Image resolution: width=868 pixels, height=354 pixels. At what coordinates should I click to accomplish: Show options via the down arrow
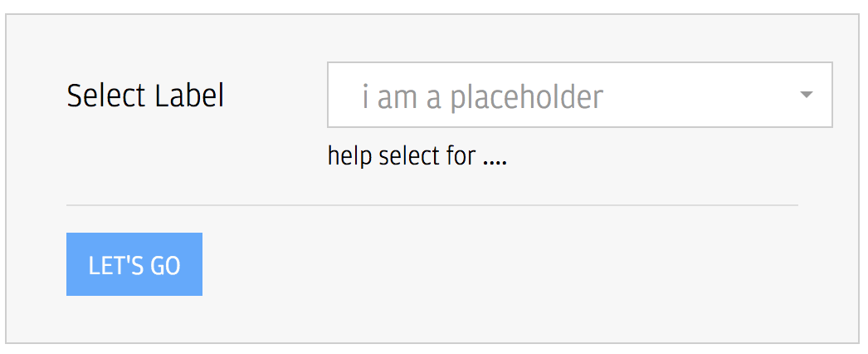pos(807,95)
